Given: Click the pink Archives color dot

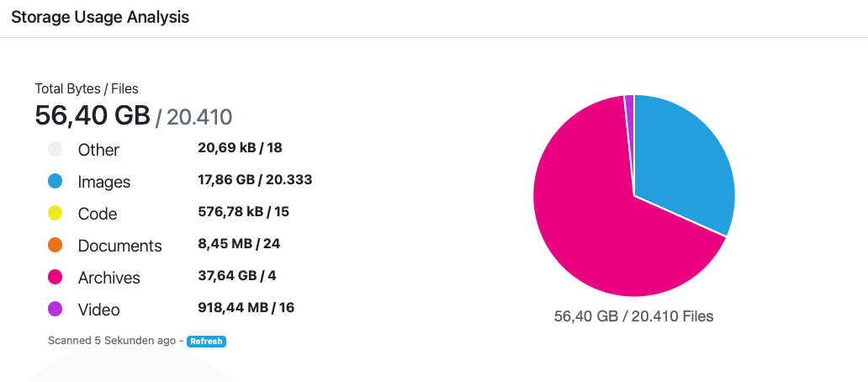Looking at the screenshot, I should [x=56, y=278].
